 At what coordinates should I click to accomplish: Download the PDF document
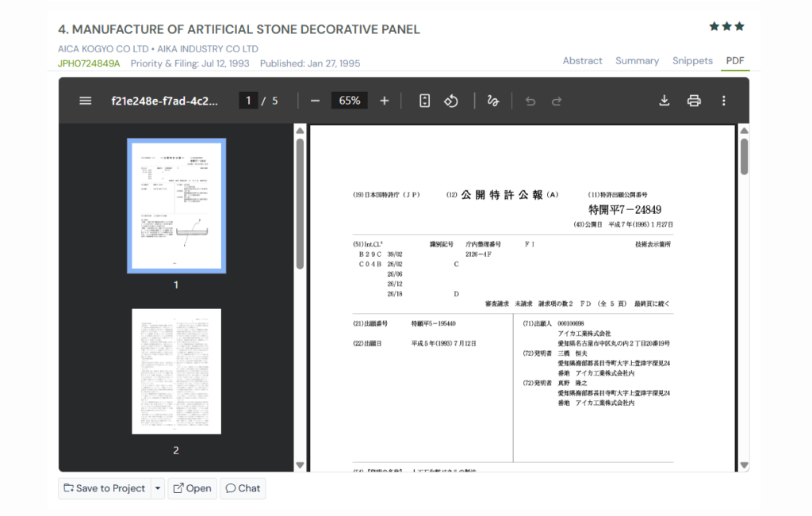tap(665, 100)
